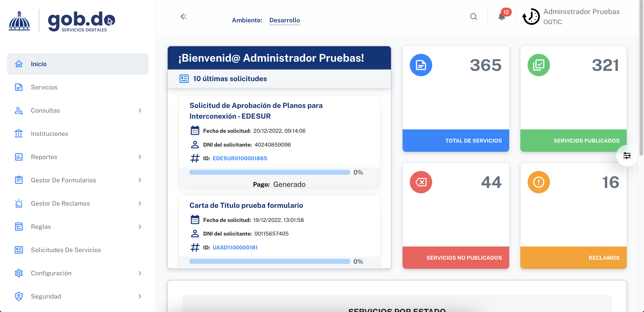The width and height of the screenshot is (644, 312).
Task: Expand the Reportes submenu chevron
Action: [x=140, y=157]
